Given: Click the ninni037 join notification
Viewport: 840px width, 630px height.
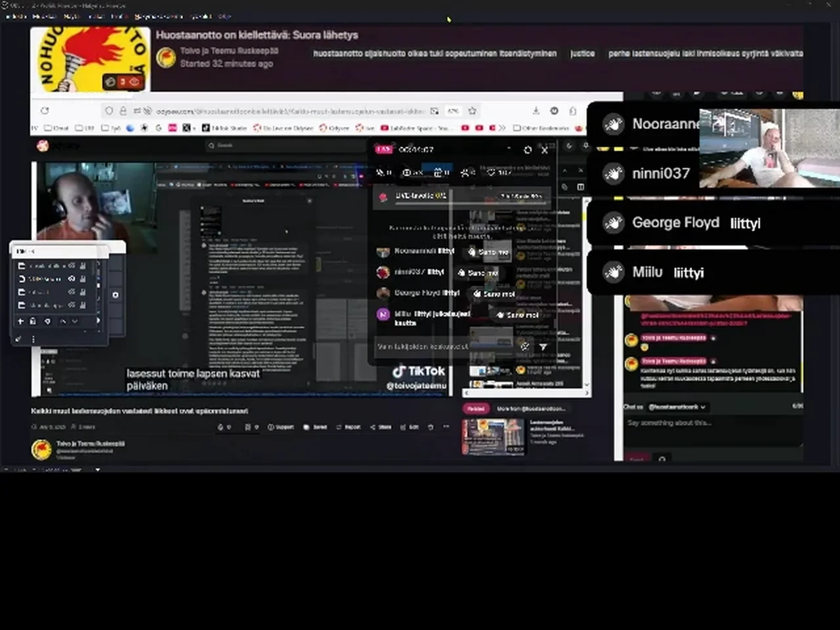Looking at the screenshot, I should [643, 173].
